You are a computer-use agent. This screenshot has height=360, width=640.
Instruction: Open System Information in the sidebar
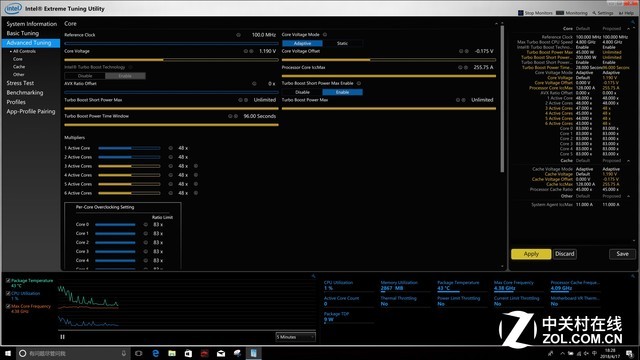31,24
